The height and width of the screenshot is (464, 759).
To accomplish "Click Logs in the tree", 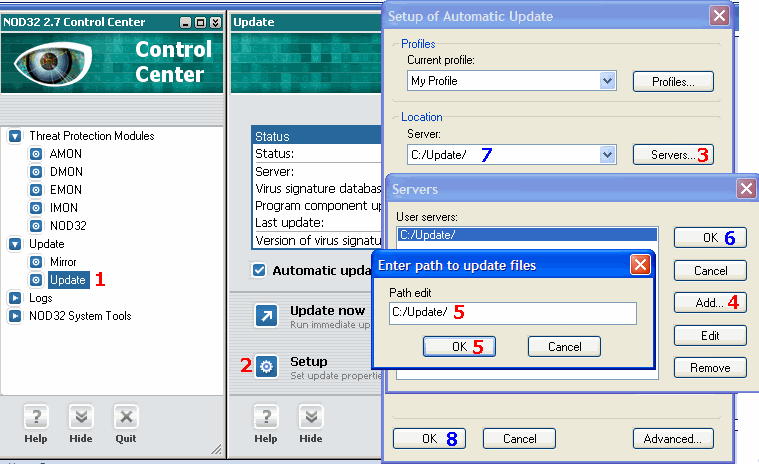I will tap(41, 298).
